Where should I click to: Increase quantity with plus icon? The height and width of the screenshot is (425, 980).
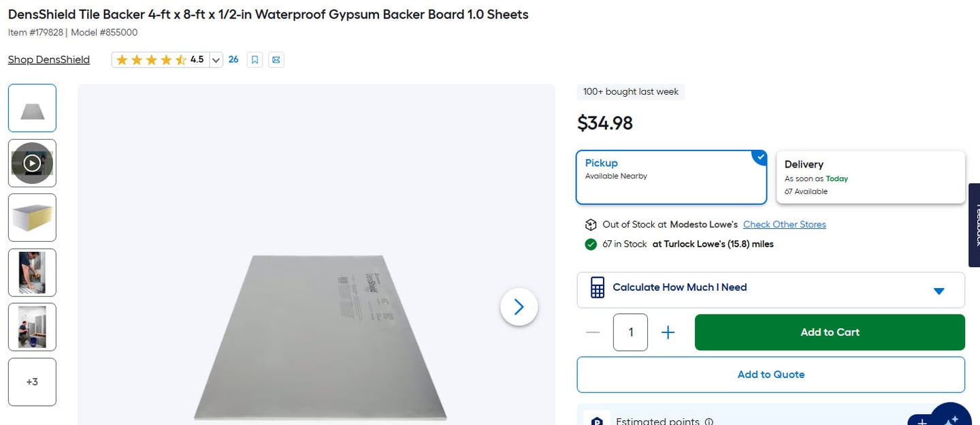click(x=668, y=332)
